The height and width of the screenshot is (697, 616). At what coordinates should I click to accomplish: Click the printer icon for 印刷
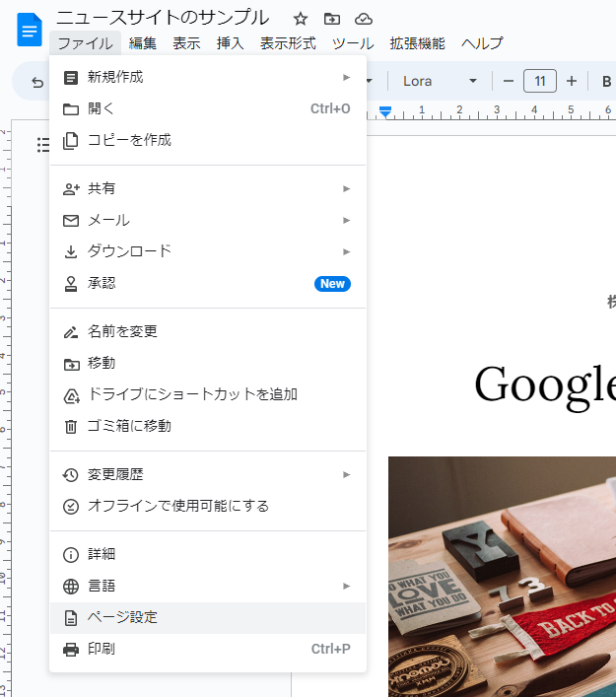(x=71, y=650)
